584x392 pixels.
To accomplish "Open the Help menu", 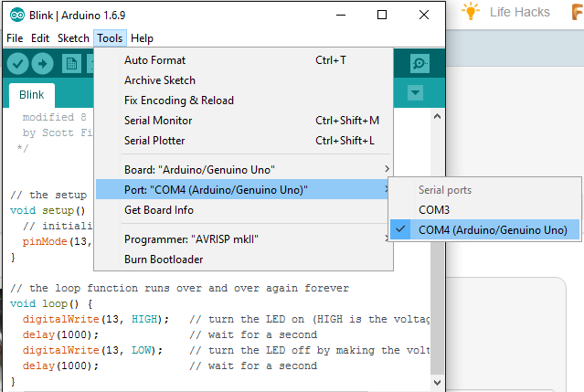I will tap(142, 38).
